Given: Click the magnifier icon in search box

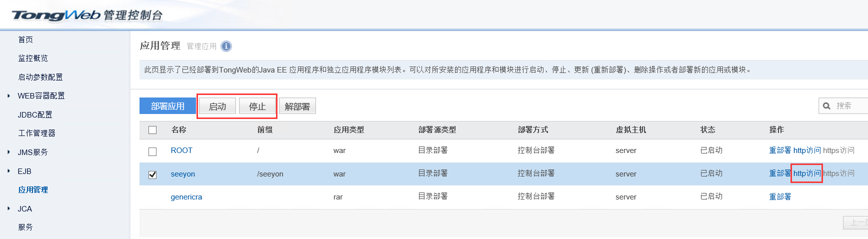Looking at the screenshot, I should 827,106.
